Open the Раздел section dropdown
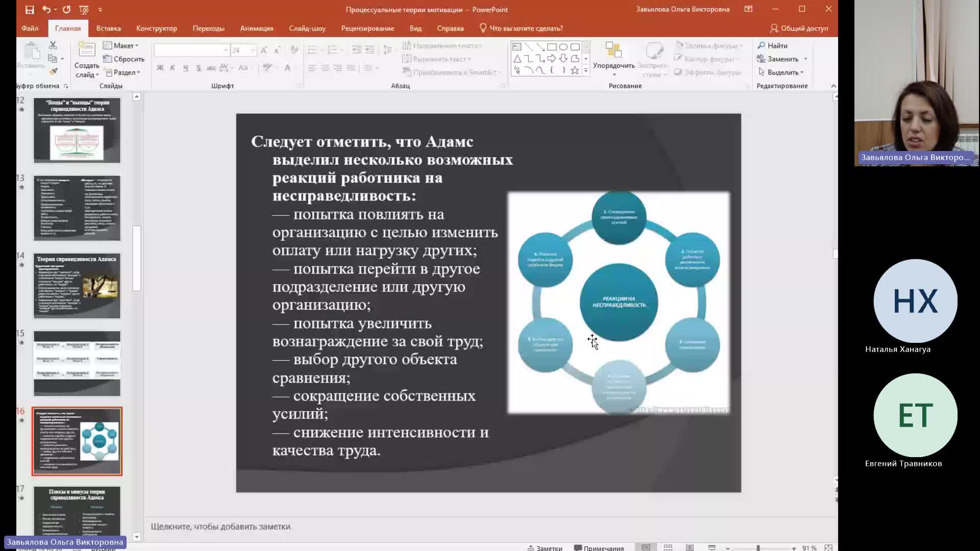This screenshot has height=551, width=980. [x=122, y=72]
